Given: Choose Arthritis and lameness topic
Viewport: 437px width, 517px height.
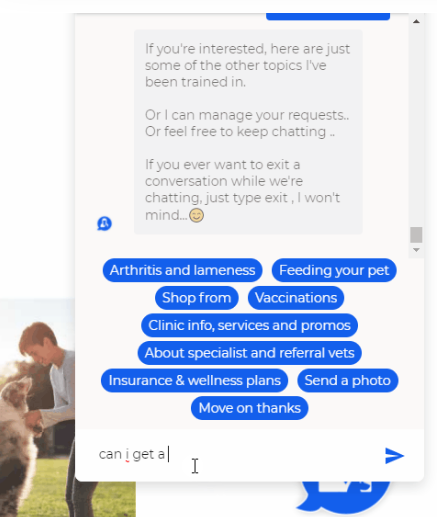Looking at the screenshot, I should [182, 270].
